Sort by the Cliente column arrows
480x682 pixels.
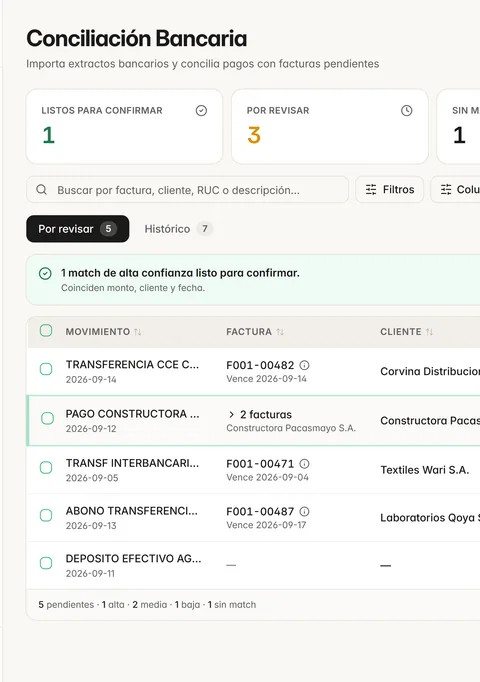[429, 332]
